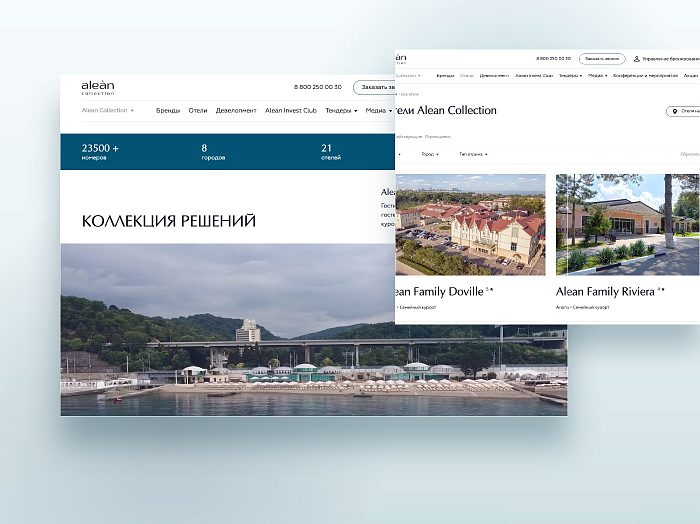Click the Заказать звонок button on the right page

602,58
